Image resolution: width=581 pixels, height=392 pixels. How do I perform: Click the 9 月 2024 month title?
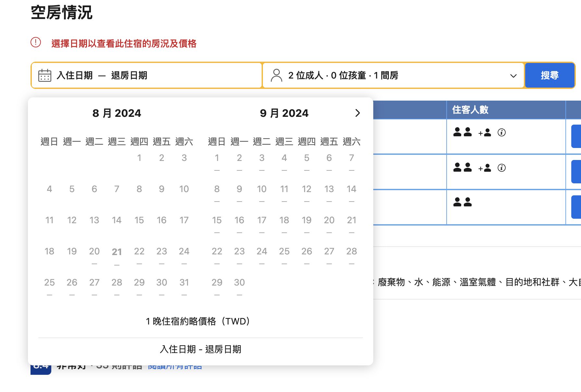click(x=284, y=113)
